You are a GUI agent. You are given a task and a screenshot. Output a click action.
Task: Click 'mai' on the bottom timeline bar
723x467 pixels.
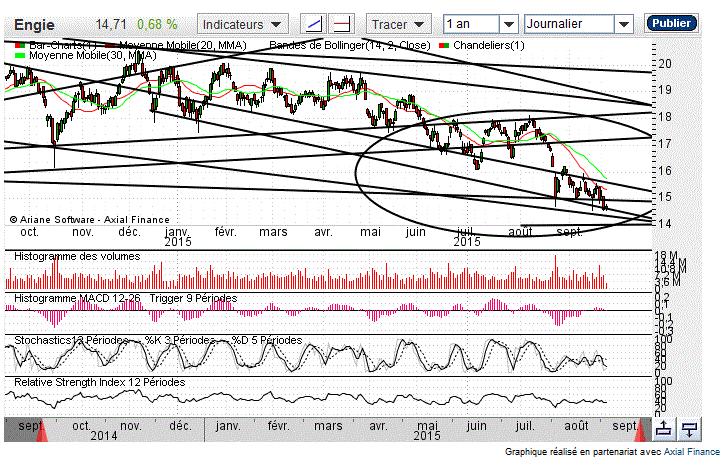point(427,426)
